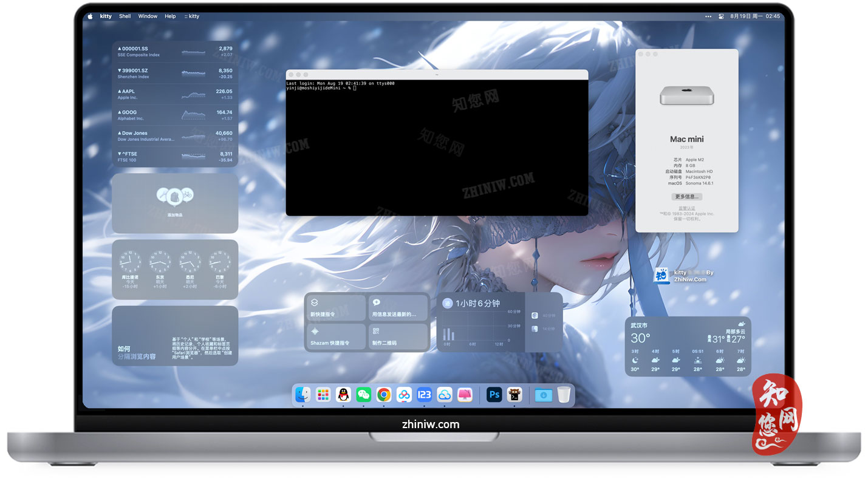868x484 pixels.
Task: Click the 05:51 sunrise forecast entry
Action: click(698, 360)
